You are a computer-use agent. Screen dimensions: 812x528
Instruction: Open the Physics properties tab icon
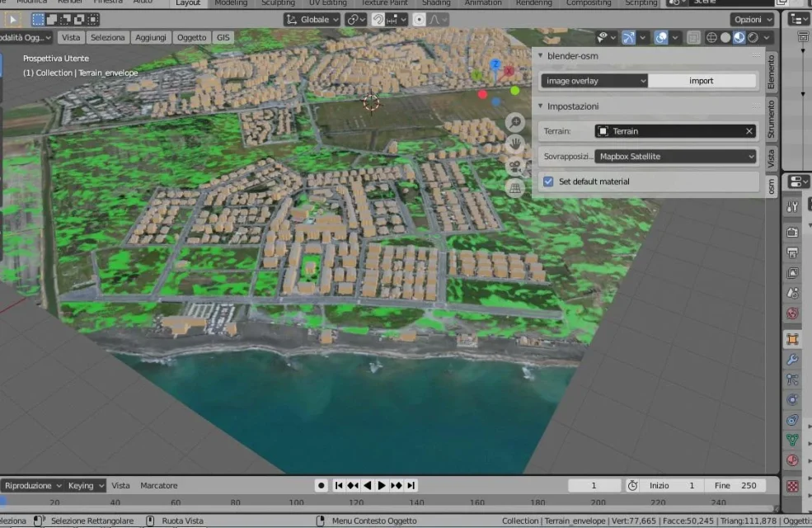[792, 399]
